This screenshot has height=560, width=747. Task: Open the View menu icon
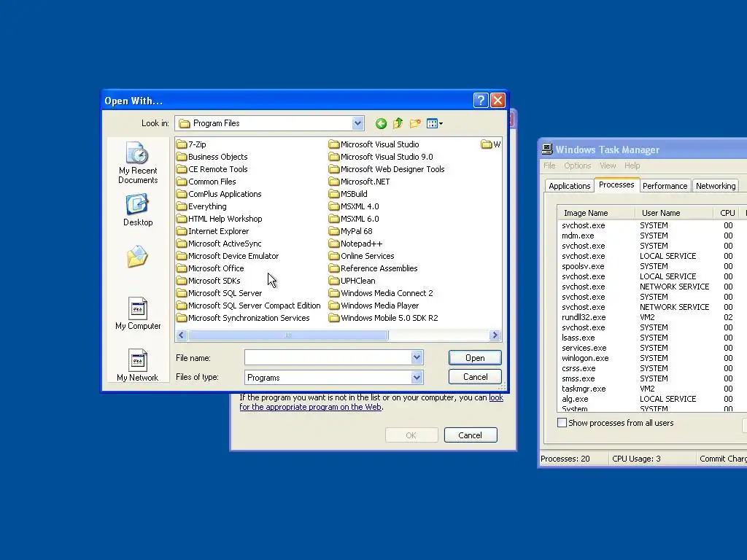435,124
